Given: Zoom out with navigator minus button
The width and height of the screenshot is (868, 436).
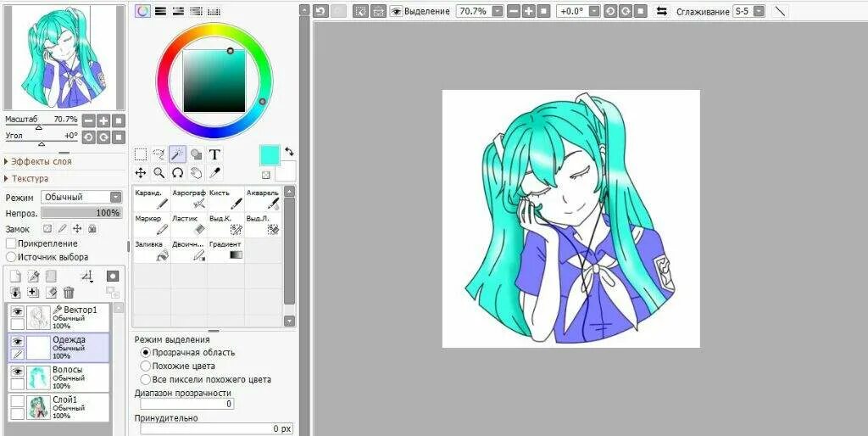Looking at the screenshot, I should pos(88,120).
